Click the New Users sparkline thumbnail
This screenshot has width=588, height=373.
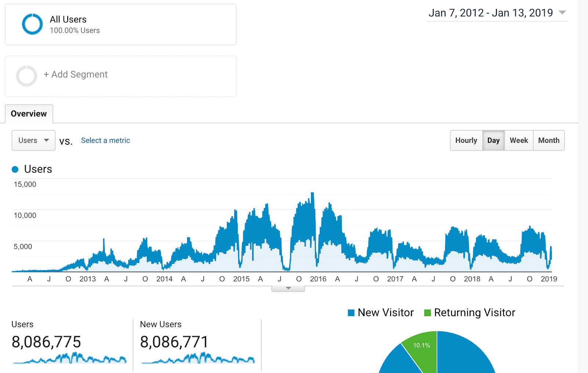click(x=198, y=358)
